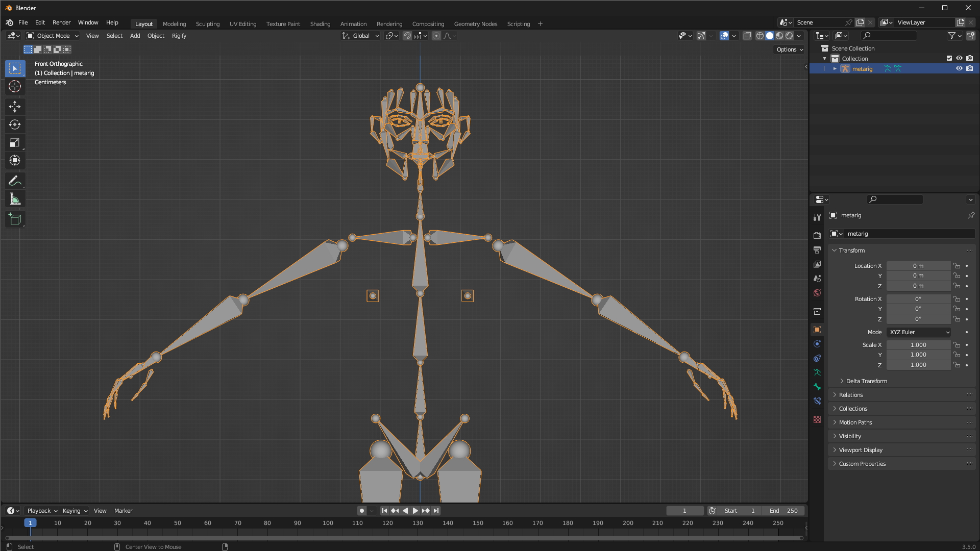The height and width of the screenshot is (551, 980).
Task: Open the Global transform orientation dropdown
Action: click(x=360, y=36)
